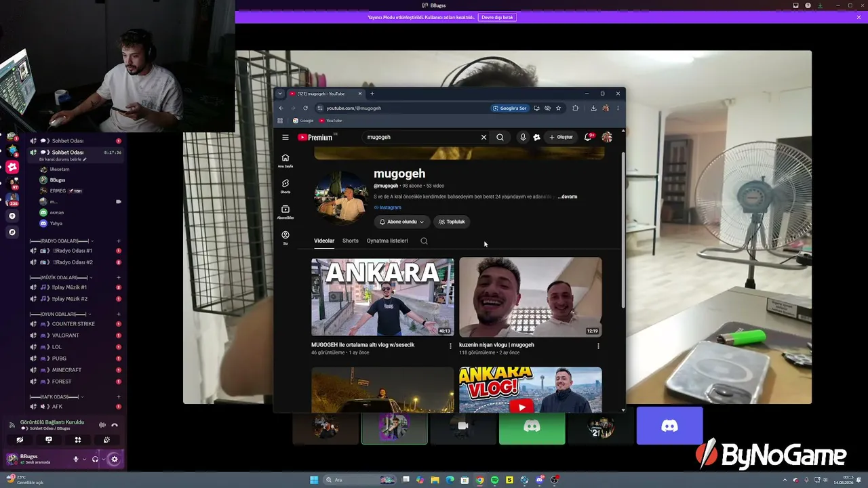Collapse the OYUN ODALARI category
The width and height of the screenshot is (868, 488).
coord(62,314)
